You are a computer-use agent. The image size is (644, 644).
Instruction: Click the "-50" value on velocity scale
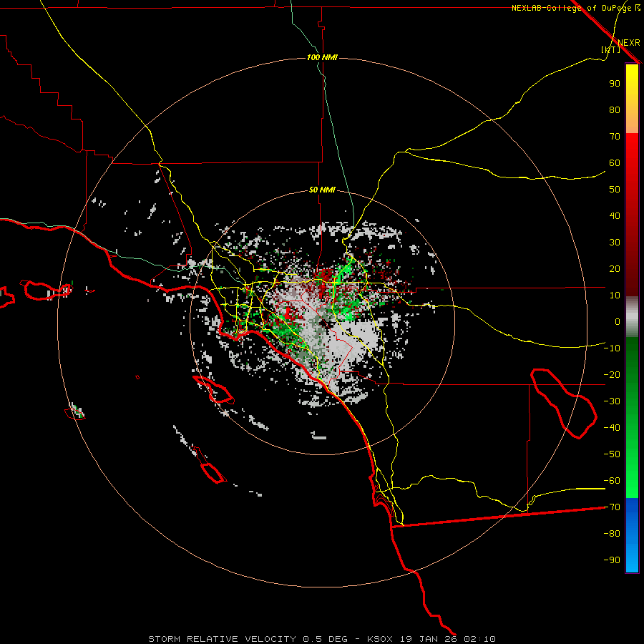coord(612,454)
